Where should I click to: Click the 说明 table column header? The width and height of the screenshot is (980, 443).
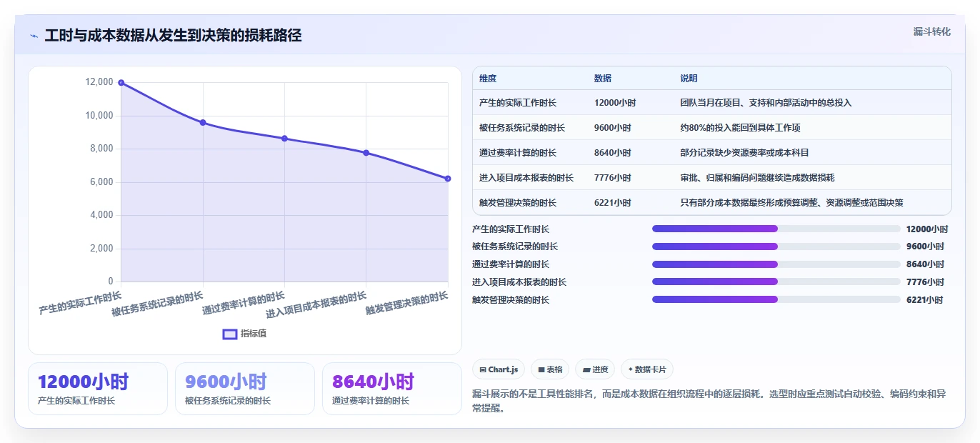(689, 79)
